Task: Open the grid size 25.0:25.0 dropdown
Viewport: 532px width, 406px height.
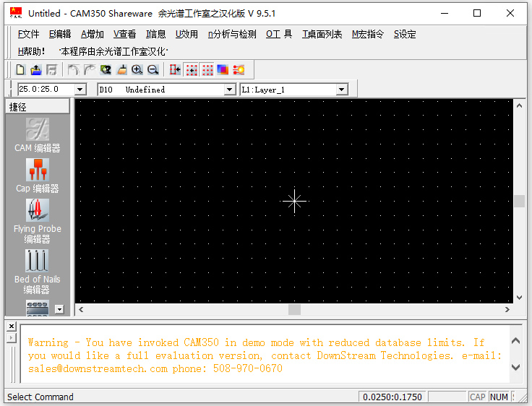Action: pos(80,90)
